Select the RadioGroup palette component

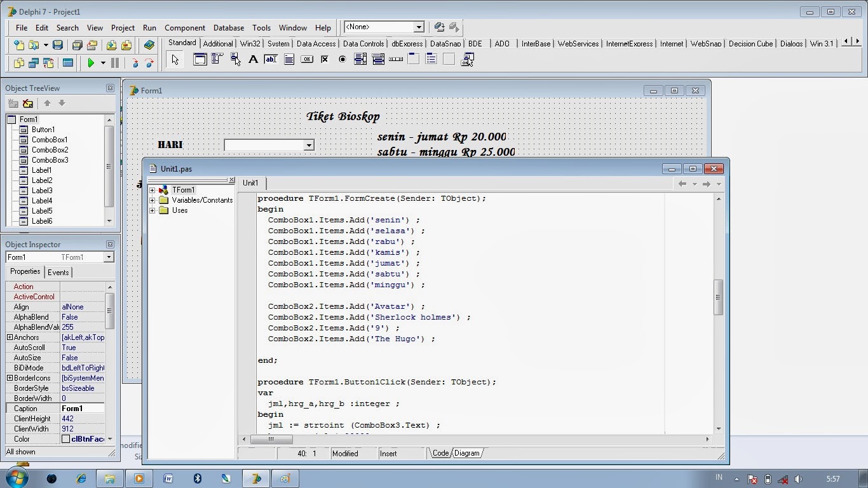pos(431,60)
